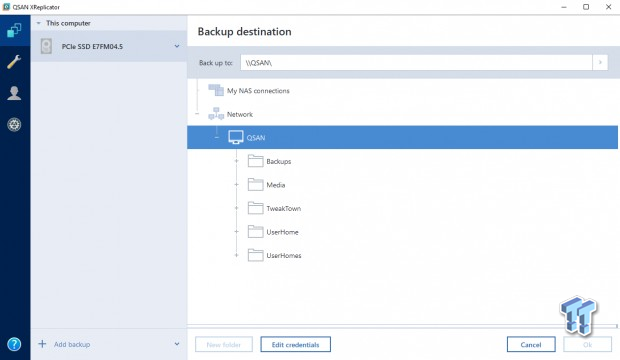The width and height of the screenshot is (620, 360).
Task: Select My NAS connections icon
Action: (216, 90)
